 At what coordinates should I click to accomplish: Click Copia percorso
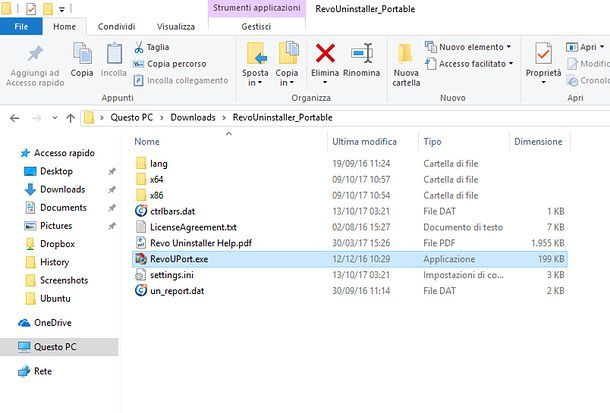pyautogui.click(x=170, y=64)
